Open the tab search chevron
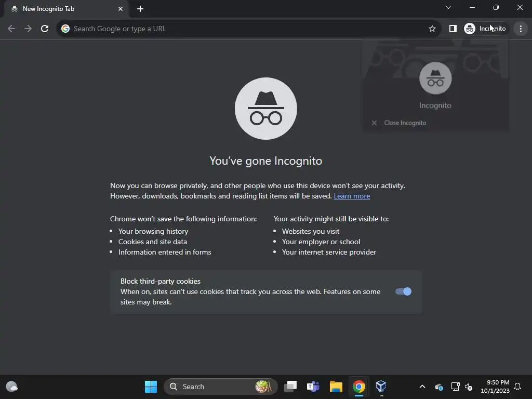This screenshot has width=532, height=399. click(x=448, y=7)
